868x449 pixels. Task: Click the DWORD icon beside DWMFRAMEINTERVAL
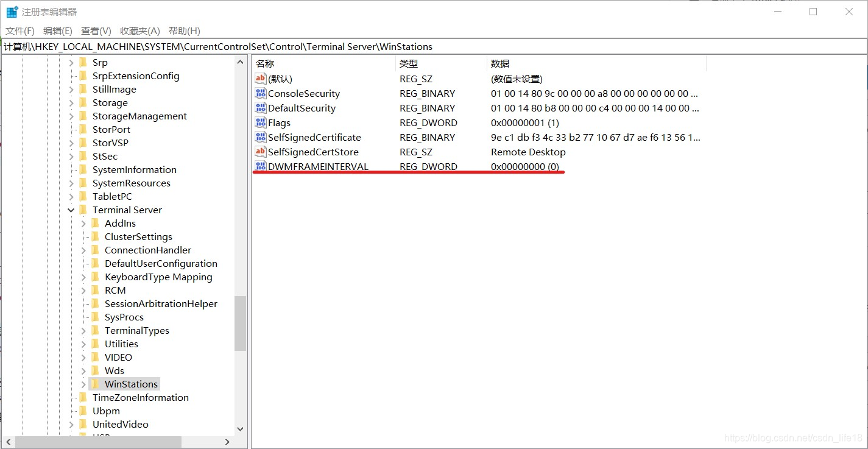click(x=261, y=166)
